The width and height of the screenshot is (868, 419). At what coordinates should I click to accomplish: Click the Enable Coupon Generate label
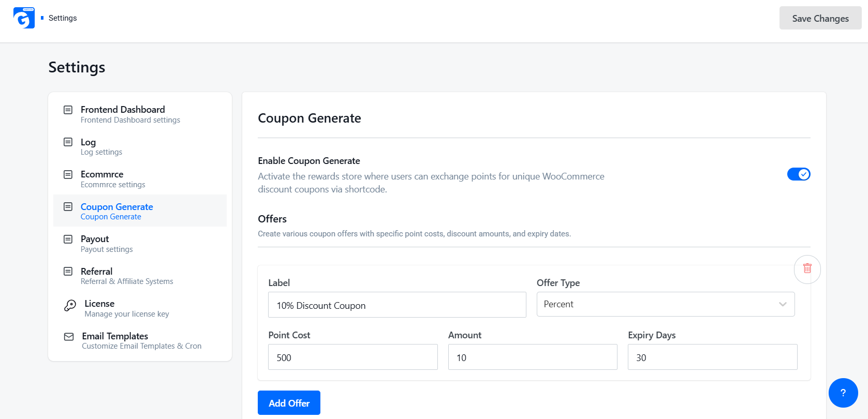coord(309,161)
